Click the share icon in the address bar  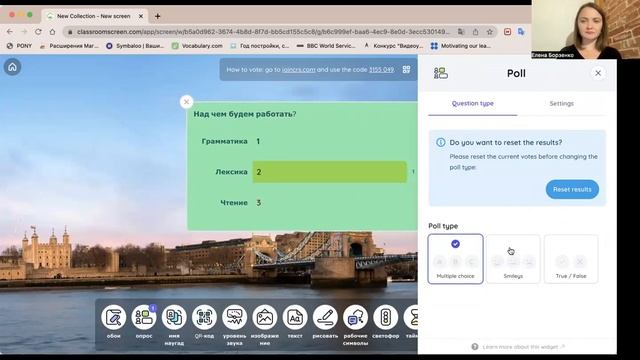[x=476, y=31]
